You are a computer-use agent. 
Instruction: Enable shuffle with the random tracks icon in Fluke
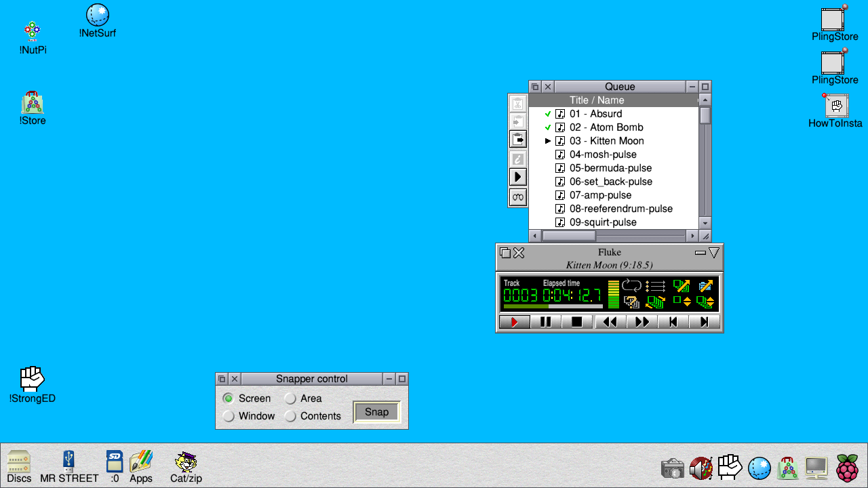(631, 302)
